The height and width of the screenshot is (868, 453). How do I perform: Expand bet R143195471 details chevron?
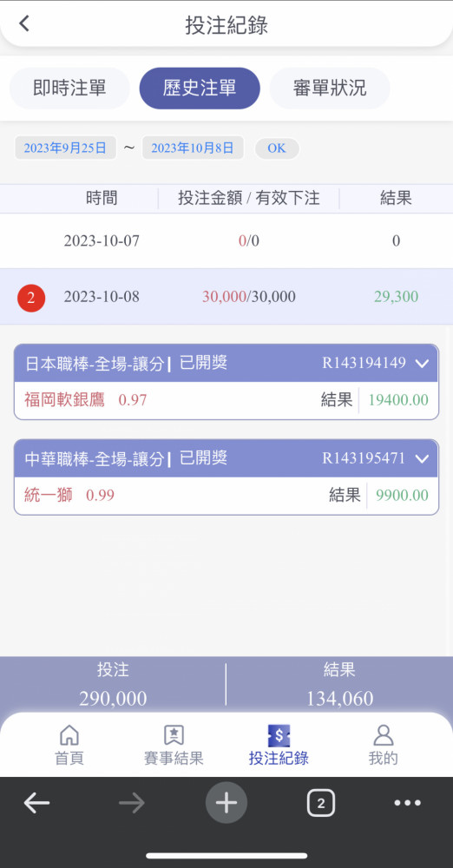coord(422,459)
